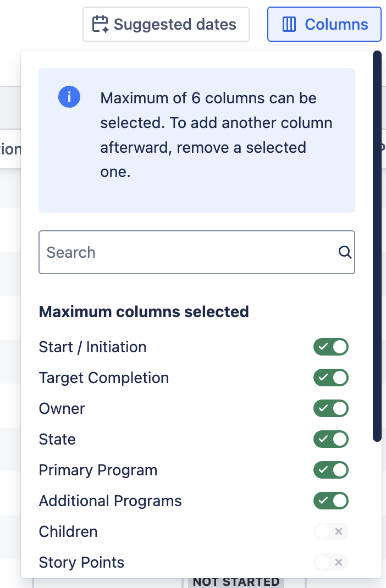The width and height of the screenshot is (386, 588).
Task: Click the Columns icon in the button
Action: tap(289, 25)
